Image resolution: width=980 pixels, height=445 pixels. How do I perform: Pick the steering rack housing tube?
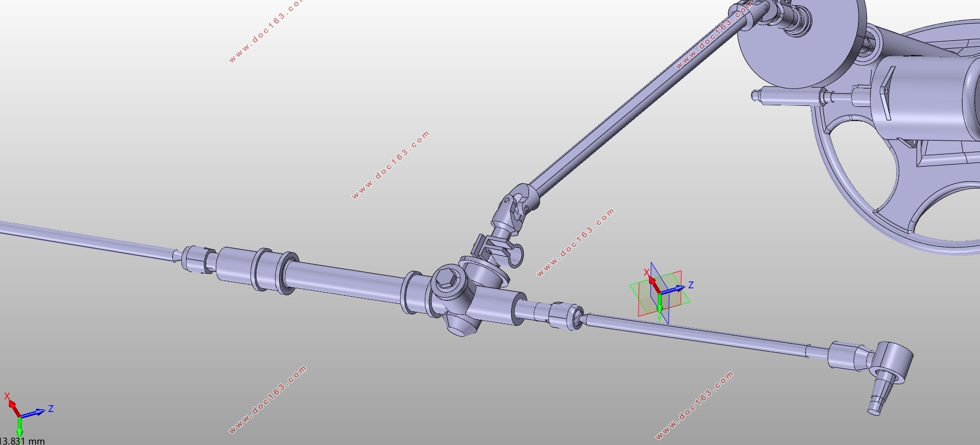coord(343,280)
